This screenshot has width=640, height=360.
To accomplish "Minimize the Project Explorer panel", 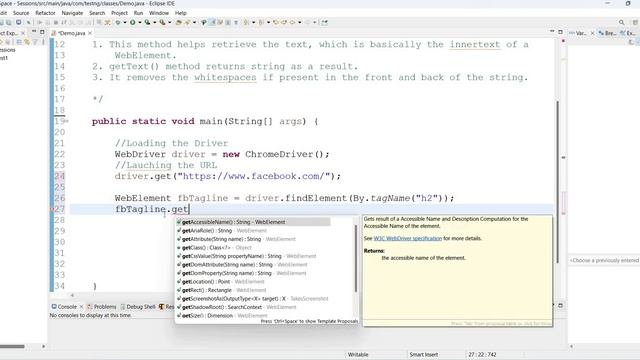I will point(34,31).
